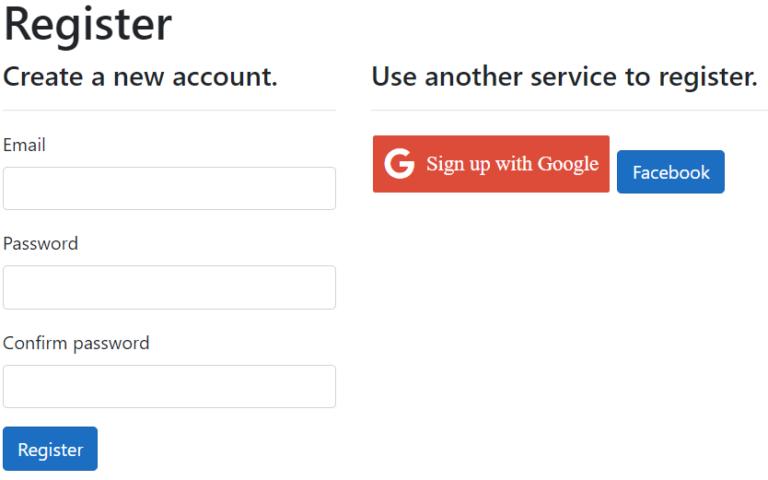The image size is (768, 480).
Task: Click the Password field label
Action: pyautogui.click(x=40, y=243)
